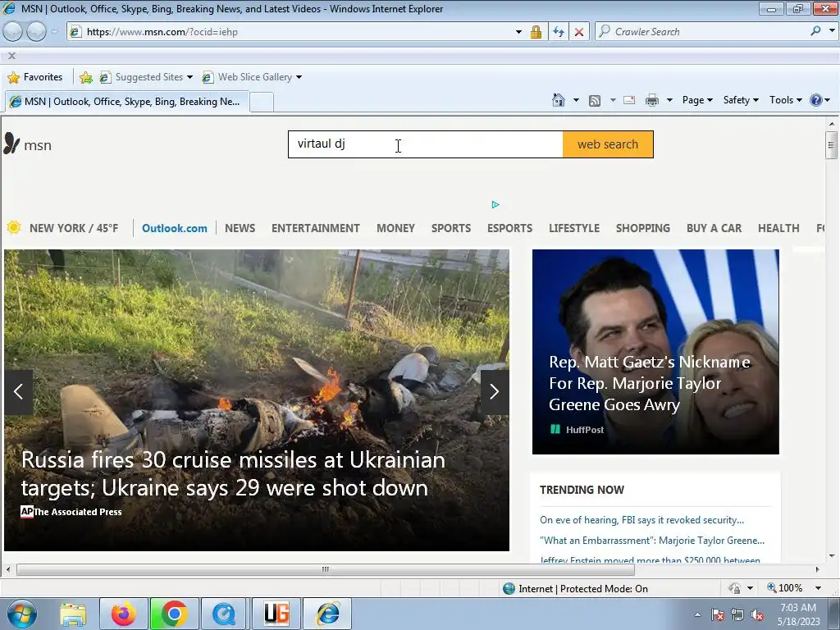The width and height of the screenshot is (840, 630).
Task: Open the SPORTS navigation item
Action: tap(451, 228)
